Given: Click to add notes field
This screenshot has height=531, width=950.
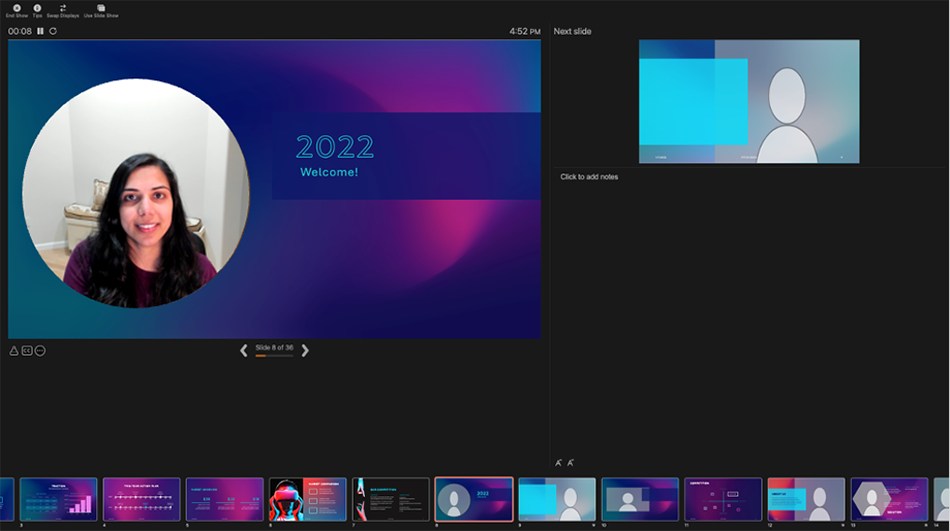Looking at the screenshot, I should pyautogui.click(x=589, y=177).
